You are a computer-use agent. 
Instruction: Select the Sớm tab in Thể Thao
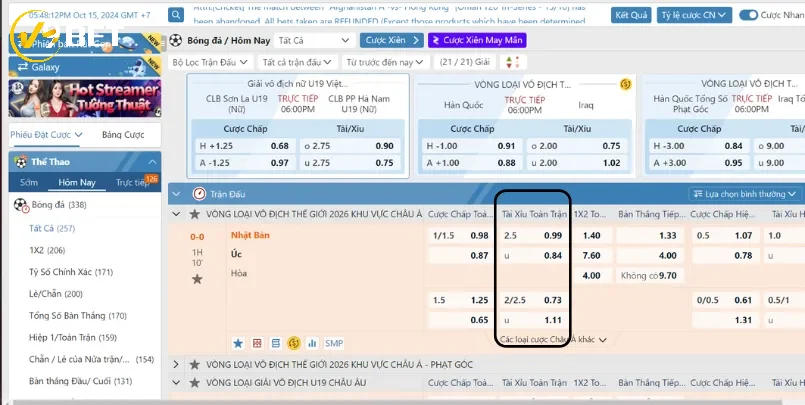pyautogui.click(x=28, y=183)
